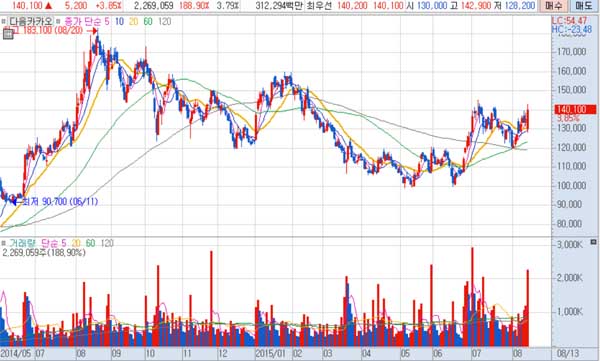The width and height of the screenshot is (600, 361).
Task: Click the red up-triangle next to 140,100
Action: [x=48, y=6]
